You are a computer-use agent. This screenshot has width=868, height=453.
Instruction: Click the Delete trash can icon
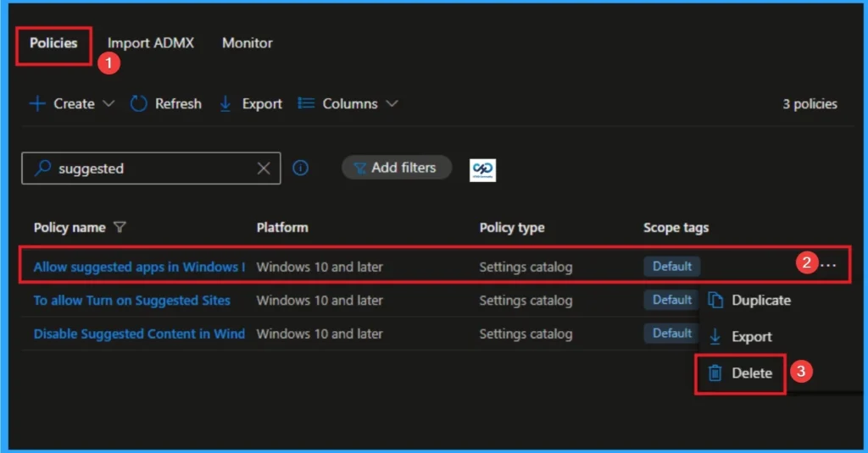[715, 373]
